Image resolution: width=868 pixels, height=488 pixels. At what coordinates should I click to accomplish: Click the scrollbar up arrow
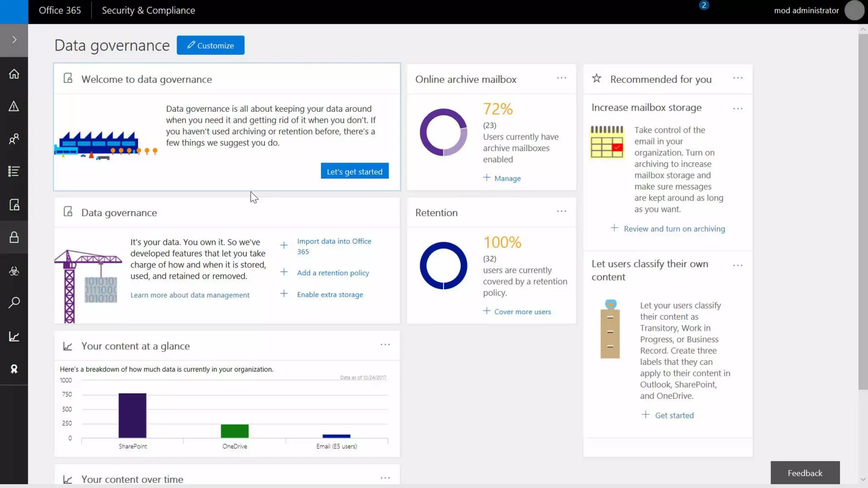click(x=863, y=29)
